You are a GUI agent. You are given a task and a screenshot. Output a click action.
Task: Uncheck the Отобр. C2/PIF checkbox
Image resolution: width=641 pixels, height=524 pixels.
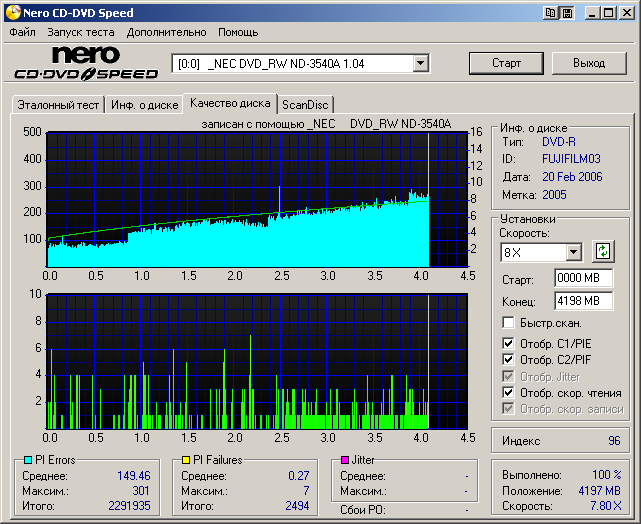509,360
